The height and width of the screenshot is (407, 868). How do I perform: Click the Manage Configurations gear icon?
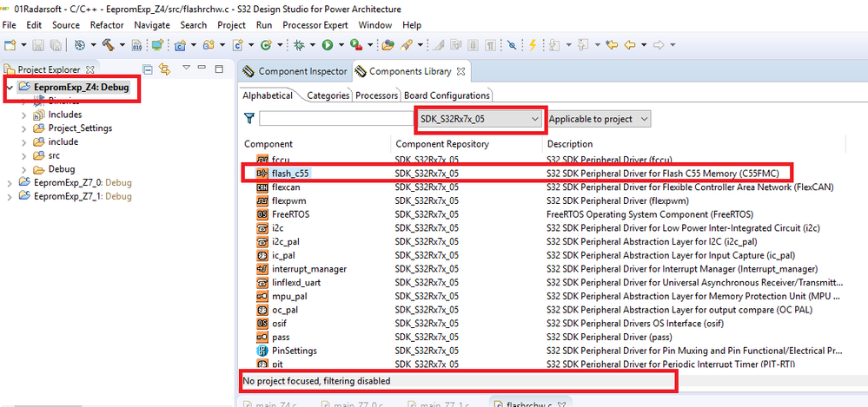point(80,45)
